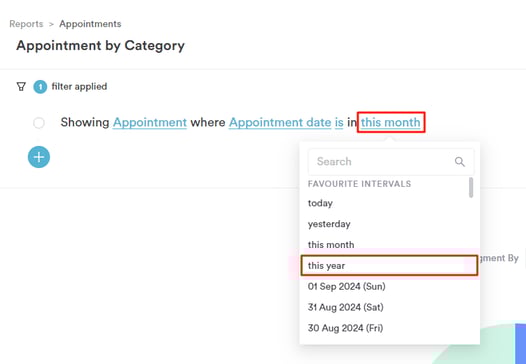The image size is (526, 364).
Task: Click the search magnifier icon in dropdown
Action: (x=460, y=162)
